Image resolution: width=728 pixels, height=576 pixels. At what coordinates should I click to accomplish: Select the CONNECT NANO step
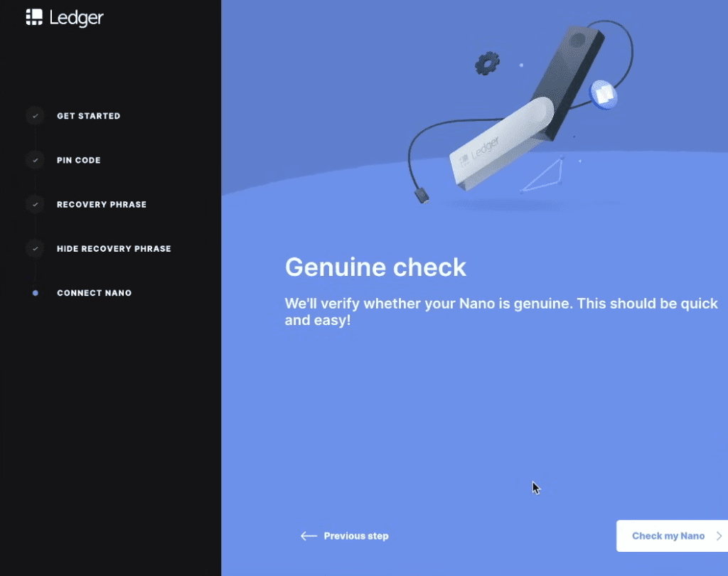point(94,293)
